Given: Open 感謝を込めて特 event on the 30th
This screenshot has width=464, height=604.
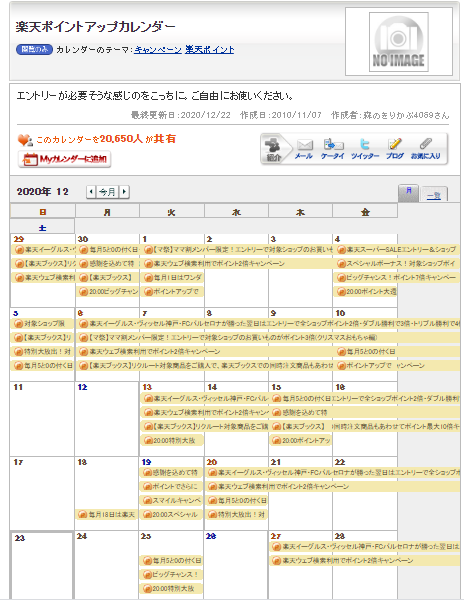Looking at the screenshot, I should tap(107, 263).
